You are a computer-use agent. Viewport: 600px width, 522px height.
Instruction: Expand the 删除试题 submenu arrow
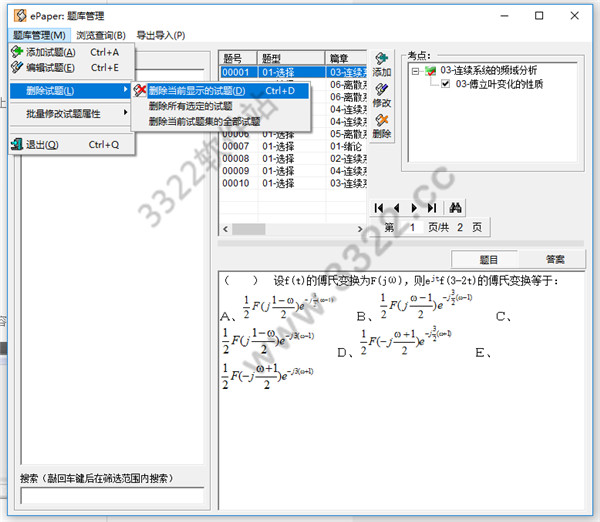pyautogui.click(x=125, y=90)
